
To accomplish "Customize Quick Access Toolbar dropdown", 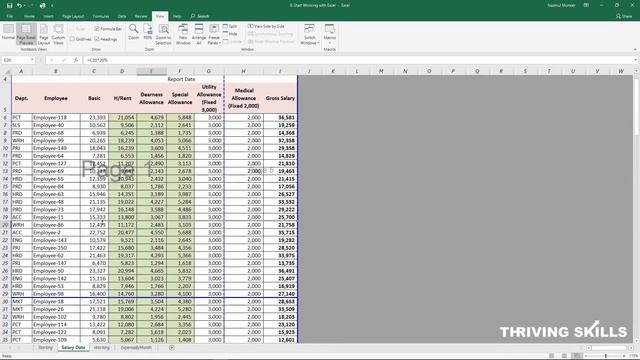I will tap(52, 6).
